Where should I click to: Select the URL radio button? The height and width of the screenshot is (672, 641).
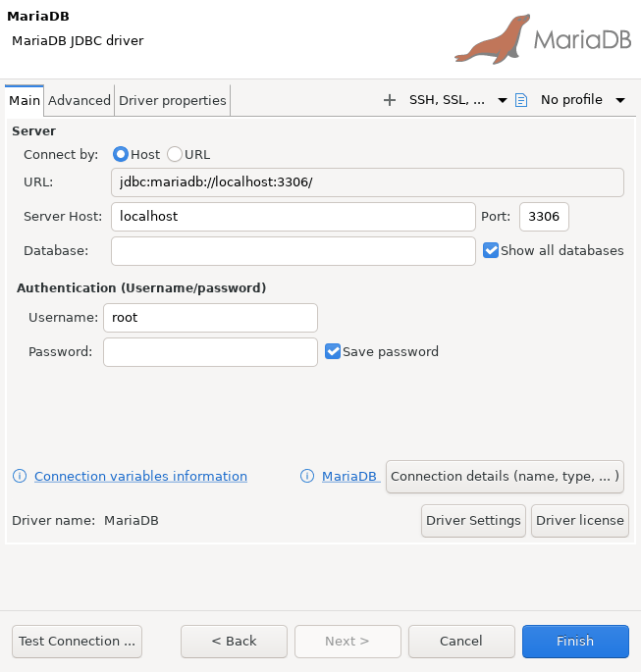[x=175, y=154]
